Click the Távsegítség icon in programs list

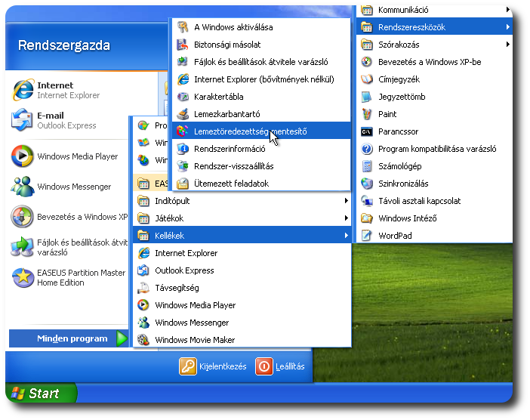click(x=143, y=288)
